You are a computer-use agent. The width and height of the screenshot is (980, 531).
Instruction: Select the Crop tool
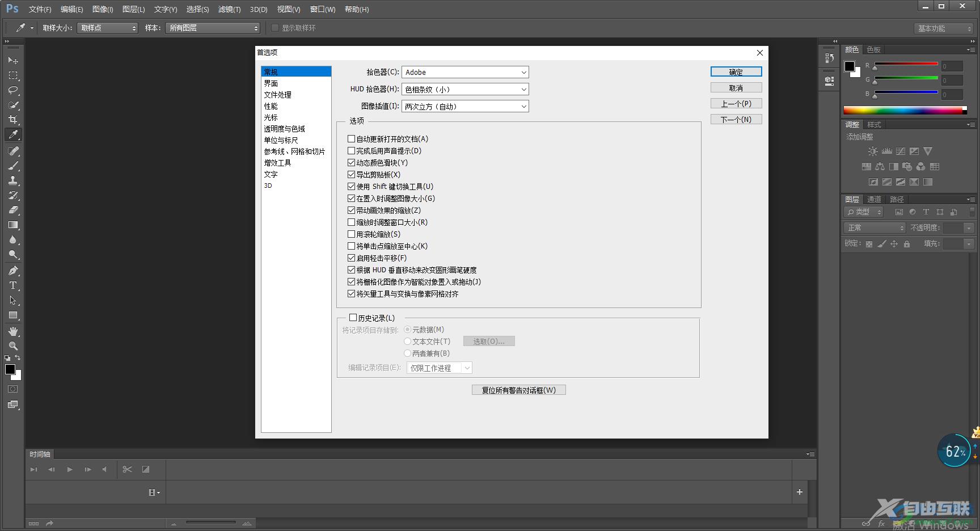tap(13, 119)
